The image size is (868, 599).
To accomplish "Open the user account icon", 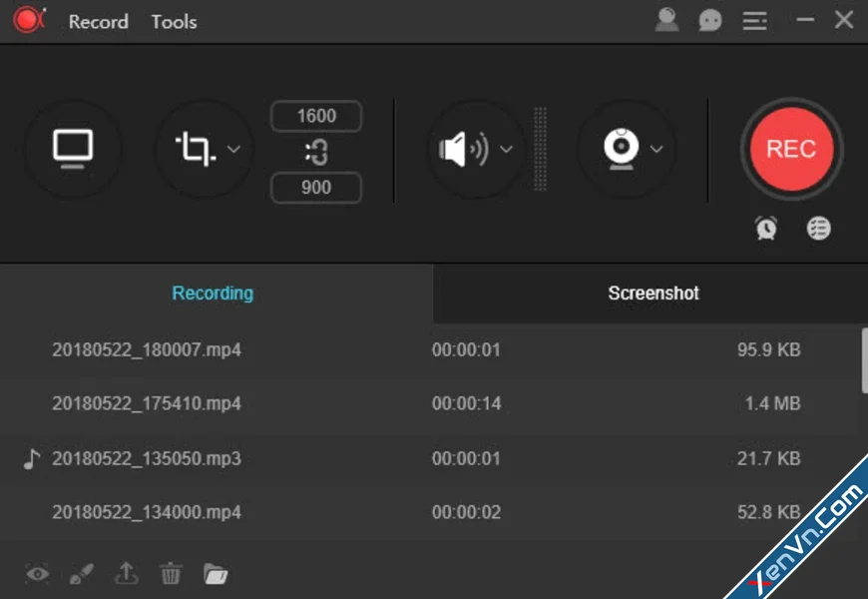I will [666, 21].
